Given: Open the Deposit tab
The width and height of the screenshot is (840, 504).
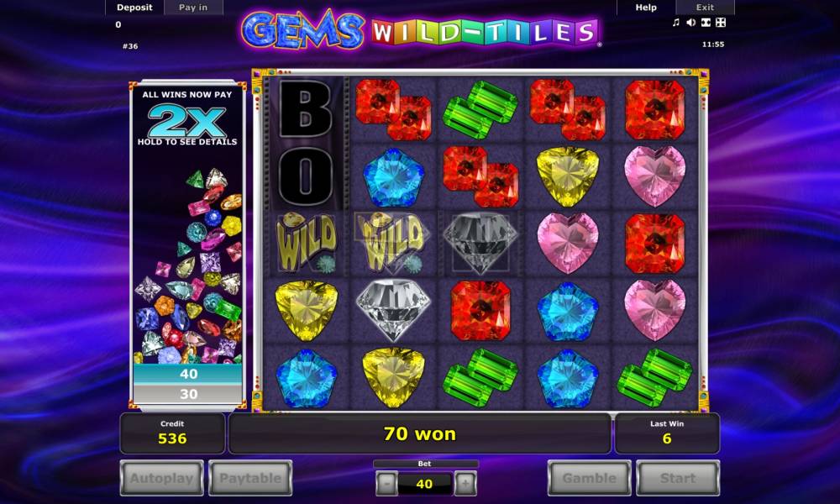Looking at the screenshot, I should pos(134,8).
